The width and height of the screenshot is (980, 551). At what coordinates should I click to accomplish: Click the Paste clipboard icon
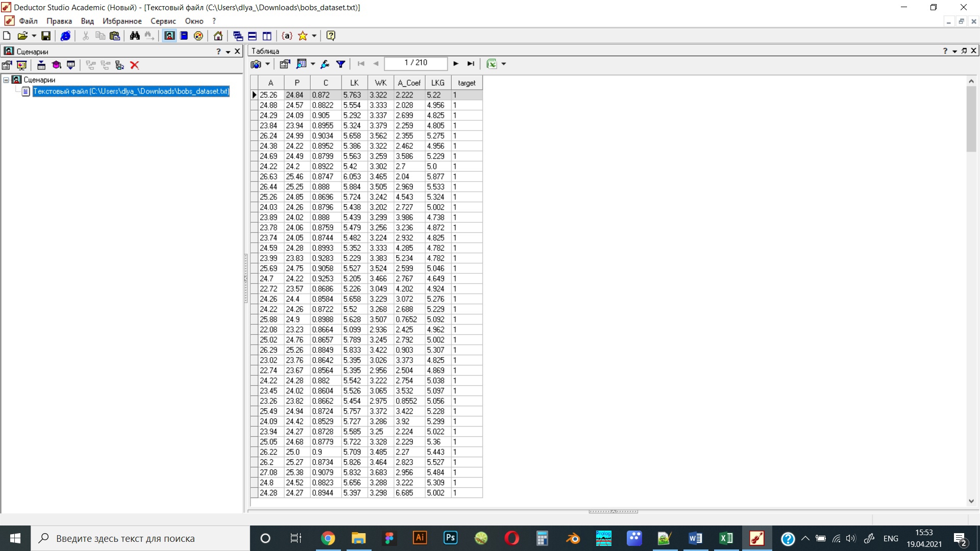point(115,36)
